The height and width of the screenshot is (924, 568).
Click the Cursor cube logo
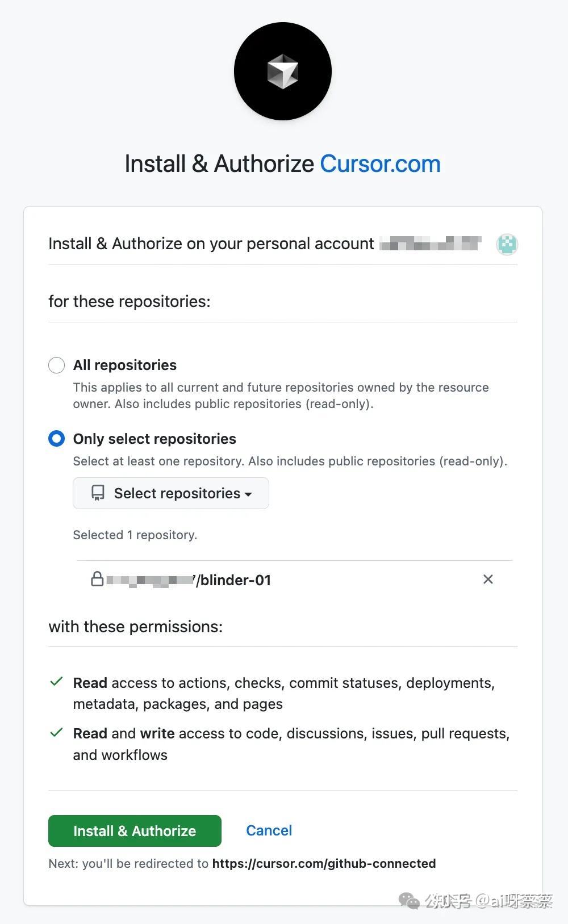(x=282, y=72)
